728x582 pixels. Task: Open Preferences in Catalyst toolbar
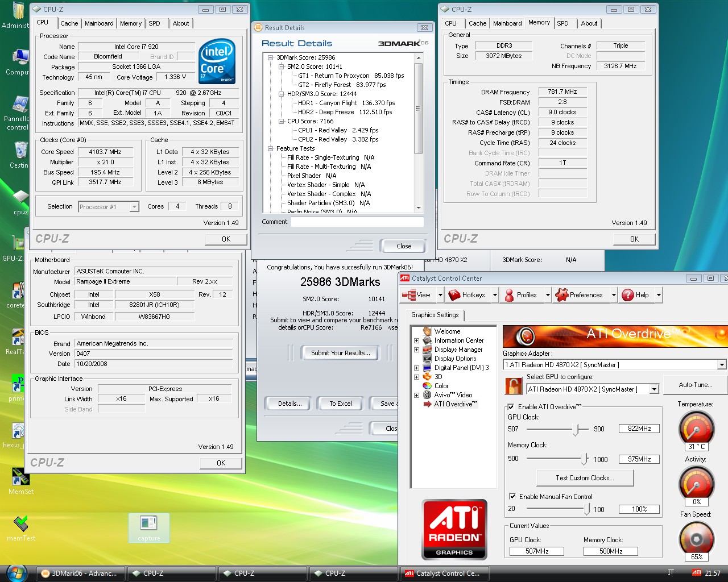(579, 295)
